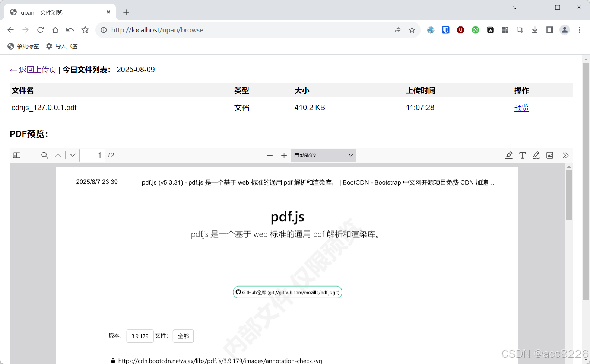Click the 大小 column header
590x364 pixels.
click(302, 90)
